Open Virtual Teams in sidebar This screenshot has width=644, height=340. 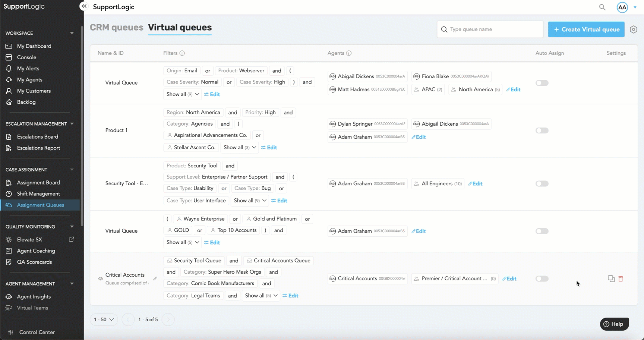[32, 308]
